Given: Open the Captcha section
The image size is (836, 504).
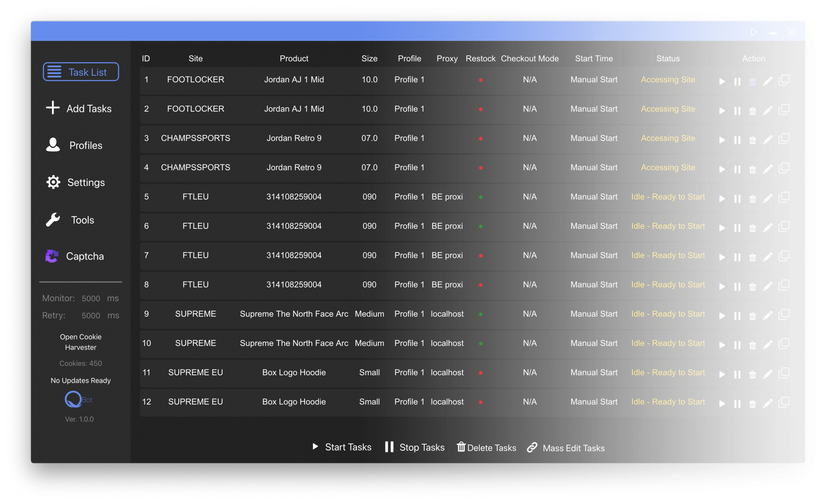Looking at the screenshot, I should (75, 256).
